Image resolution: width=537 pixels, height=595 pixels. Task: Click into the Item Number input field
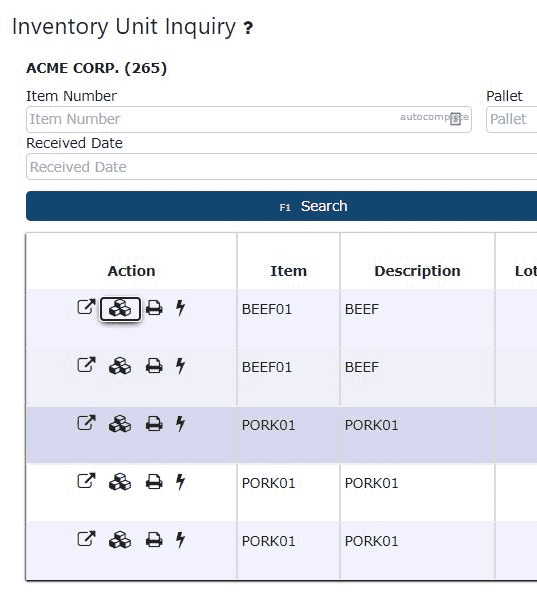click(x=249, y=120)
